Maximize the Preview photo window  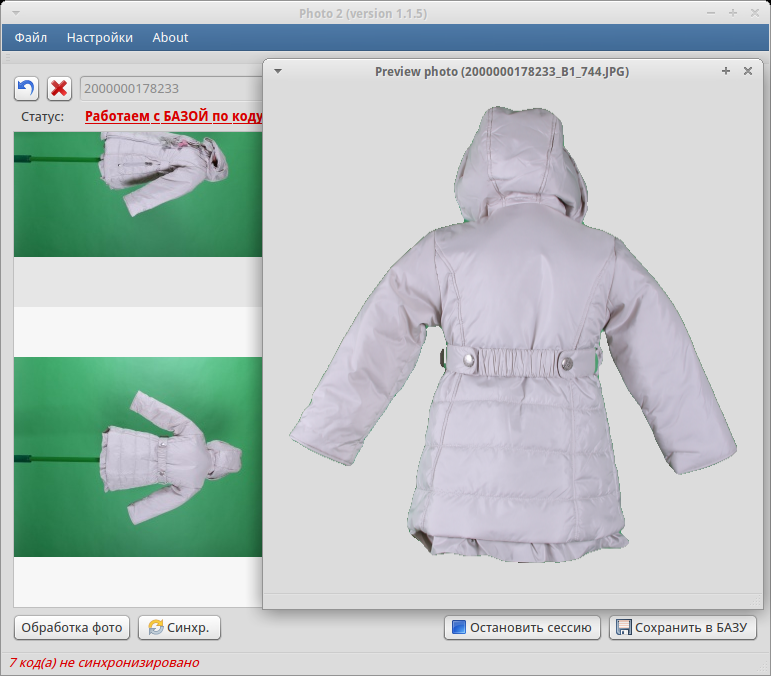pyautogui.click(x=726, y=71)
